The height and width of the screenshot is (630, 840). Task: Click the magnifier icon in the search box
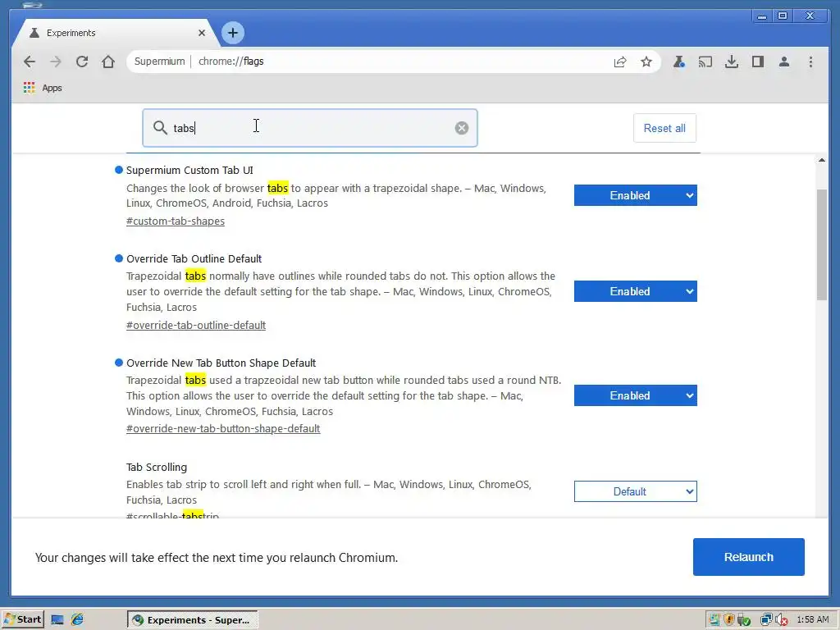tap(160, 127)
